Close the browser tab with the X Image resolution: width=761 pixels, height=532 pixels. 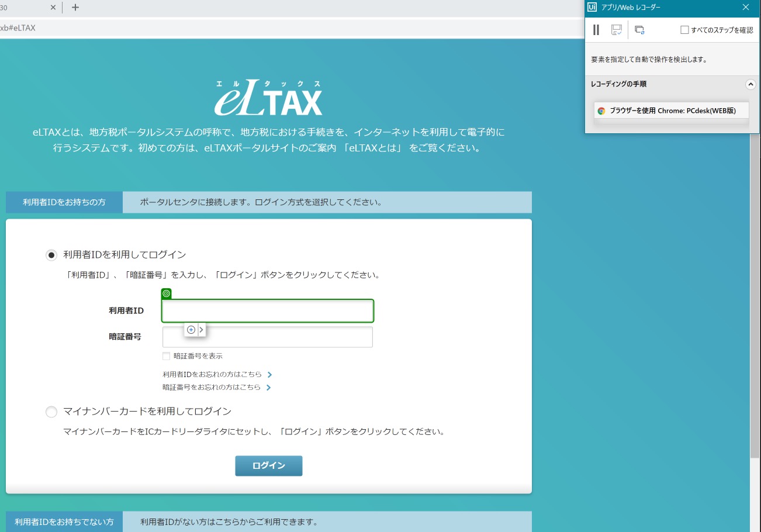point(53,8)
